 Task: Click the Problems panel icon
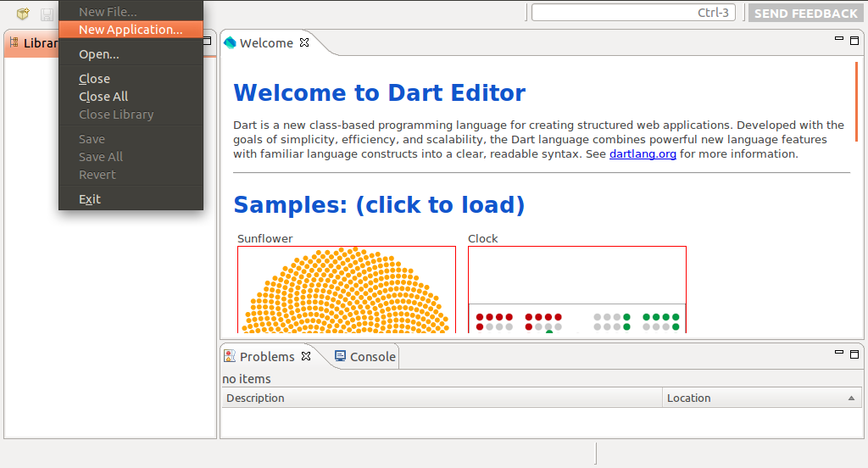[230, 356]
